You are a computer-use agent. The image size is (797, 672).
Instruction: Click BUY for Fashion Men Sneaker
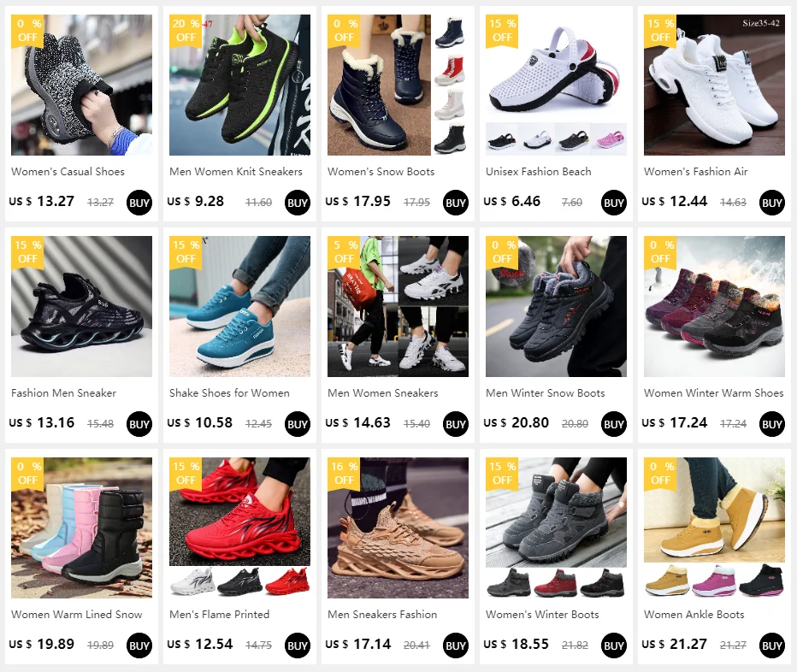tap(139, 424)
